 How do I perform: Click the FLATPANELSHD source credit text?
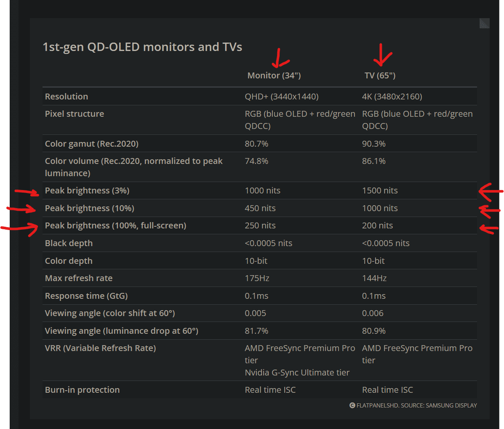point(416,405)
